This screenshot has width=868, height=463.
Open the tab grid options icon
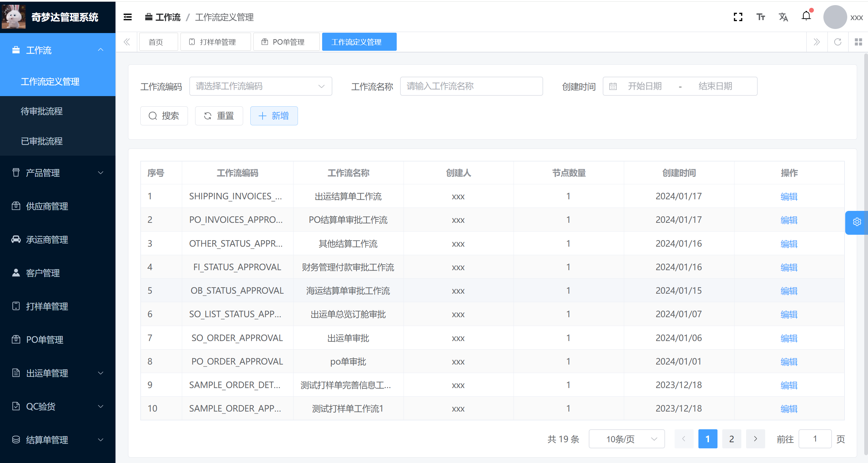pyautogui.click(x=858, y=42)
